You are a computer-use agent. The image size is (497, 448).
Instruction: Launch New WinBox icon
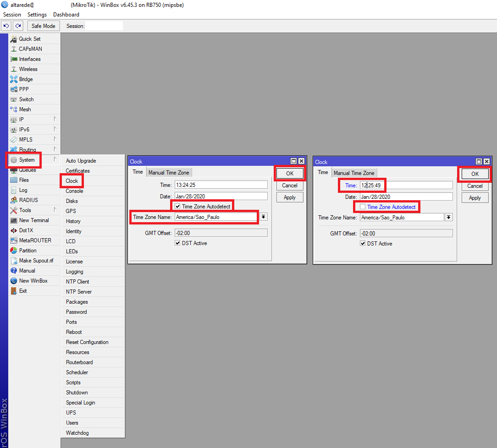(x=14, y=281)
